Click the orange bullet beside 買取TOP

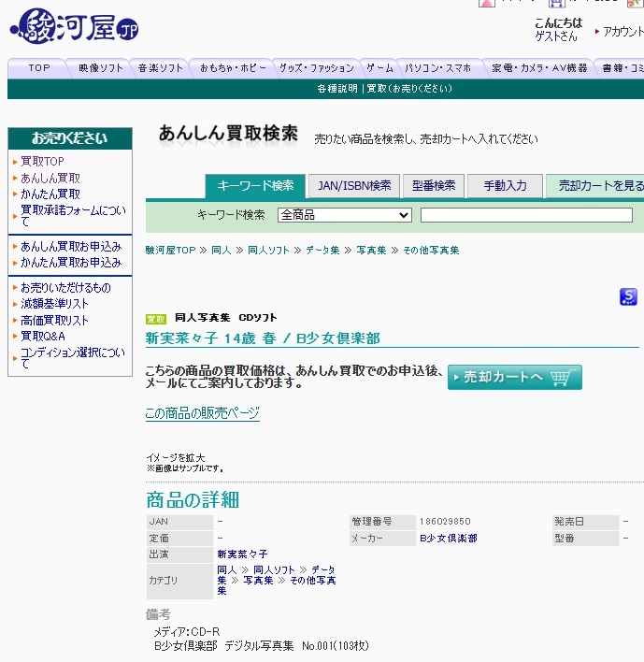point(15,162)
